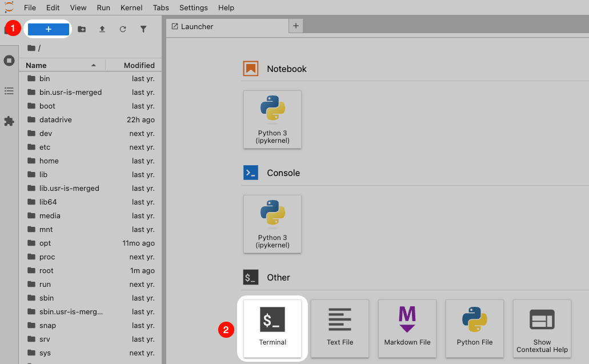Open the file filter funnel icon
The height and width of the screenshot is (364, 589).
(143, 29)
